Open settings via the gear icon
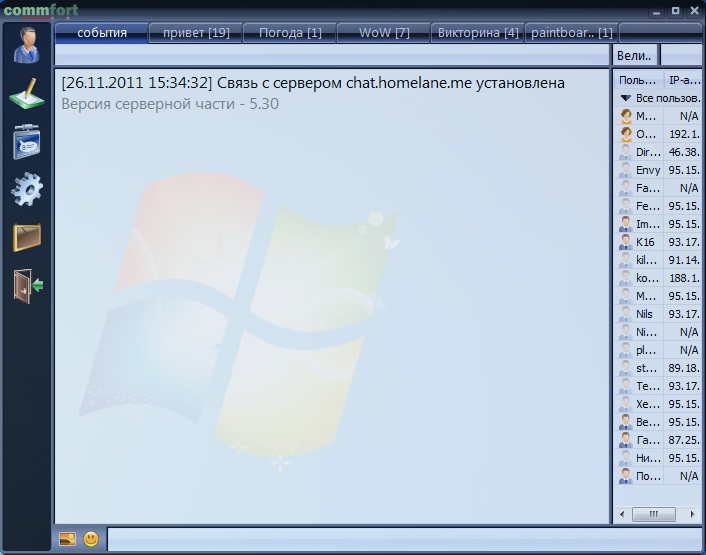The width and height of the screenshot is (706, 555). [x=27, y=188]
